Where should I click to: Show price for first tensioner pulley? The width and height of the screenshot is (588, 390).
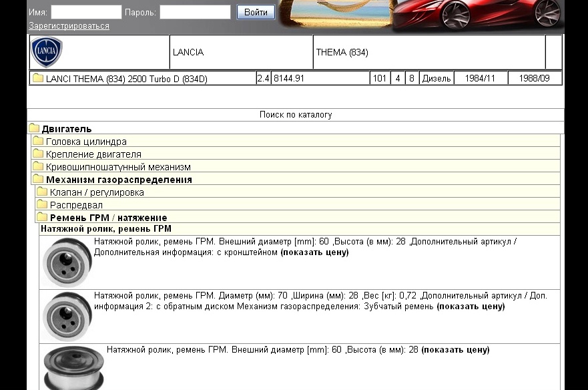point(314,252)
